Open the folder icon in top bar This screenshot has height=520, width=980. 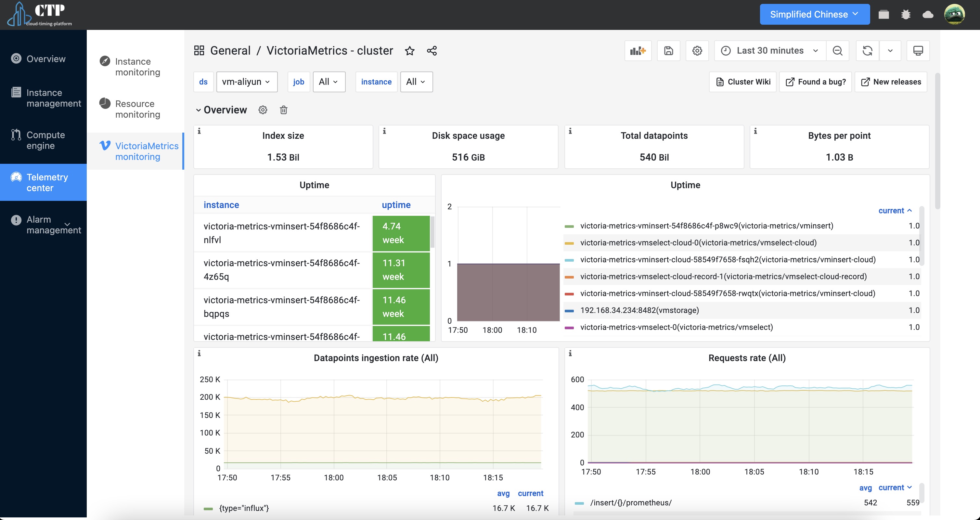tap(884, 14)
